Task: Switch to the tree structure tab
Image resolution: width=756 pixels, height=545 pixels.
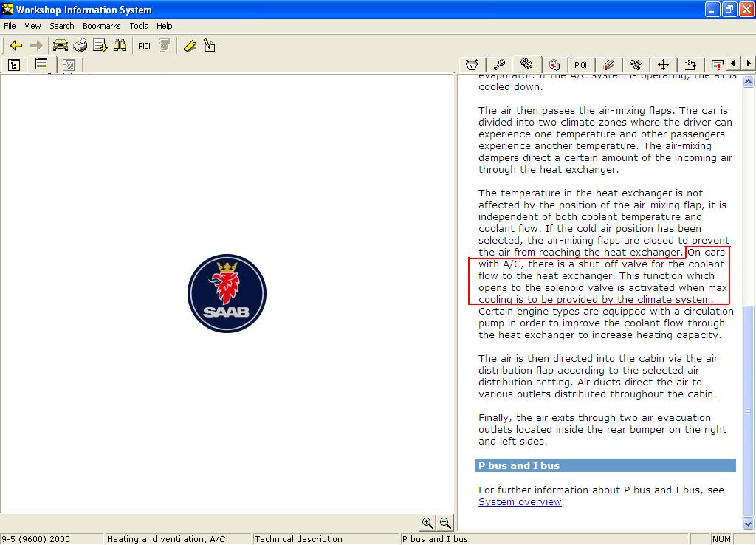Action: tap(14, 65)
